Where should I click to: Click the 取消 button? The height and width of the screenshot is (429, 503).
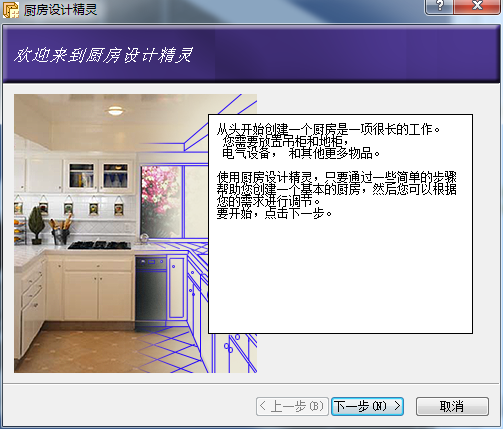tap(452, 406)
